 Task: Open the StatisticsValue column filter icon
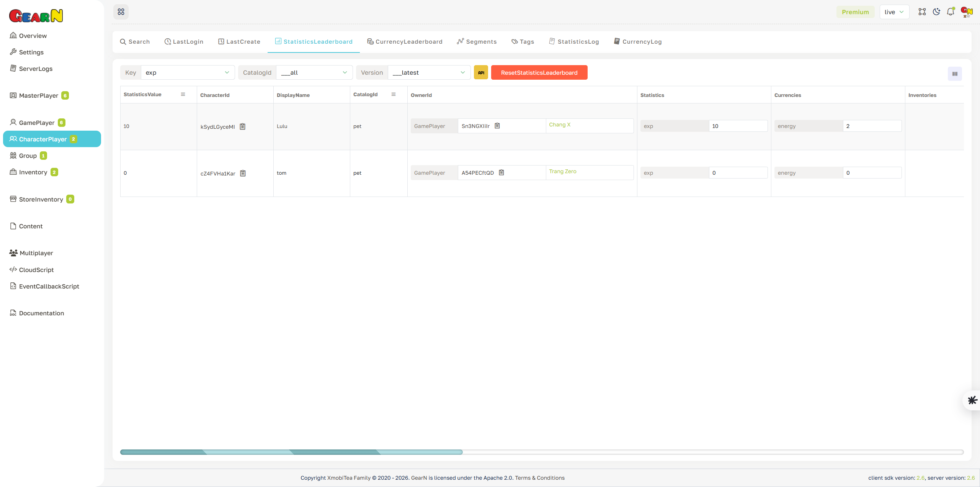point(183,94)
